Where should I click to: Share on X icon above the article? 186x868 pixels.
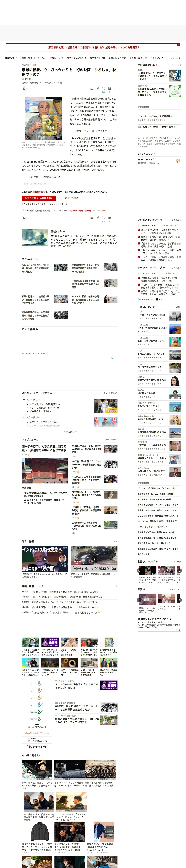pos(104,89)
